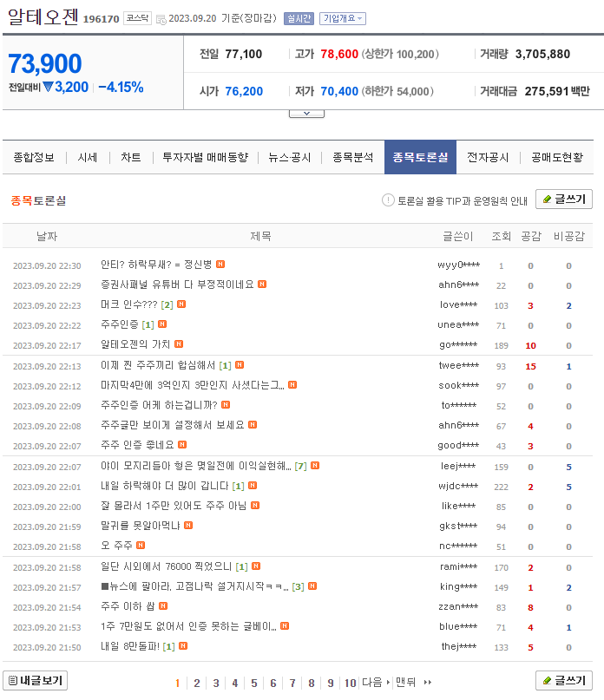Open post 알테오젠의 가치
Image resolution: width=604 pixels, height=700 pixels.
pyautogui.click(x=135, y=344)
